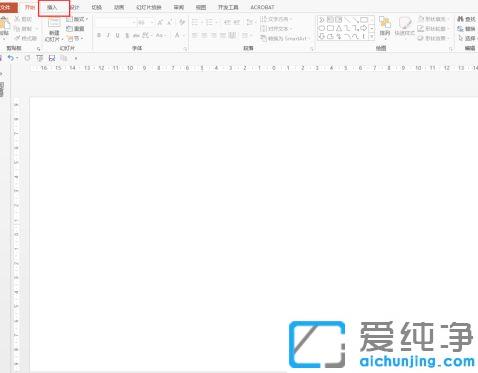This screenshot has width=478, height=373.
Task: Click 转换为 SmartArt (Convert to SmartArt)
Action: coord(284,38)
